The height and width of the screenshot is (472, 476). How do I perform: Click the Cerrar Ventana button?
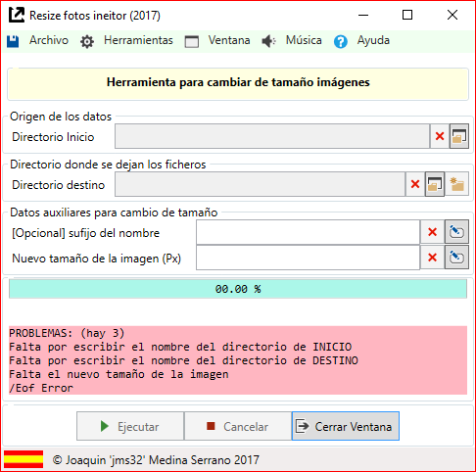pyautogui.click(x=346, y=426)
